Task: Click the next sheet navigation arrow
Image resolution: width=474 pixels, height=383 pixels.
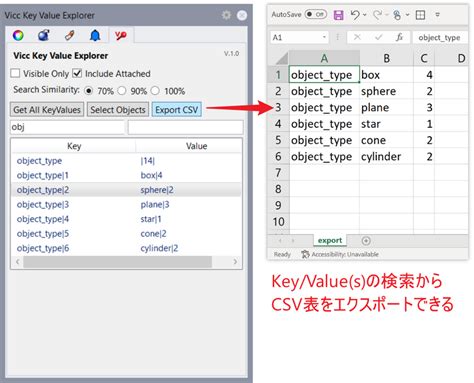Action: point(293,240)
